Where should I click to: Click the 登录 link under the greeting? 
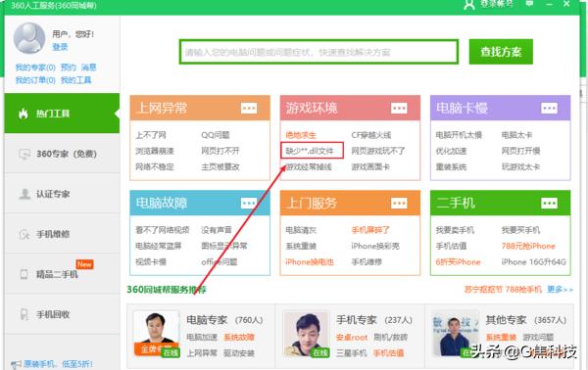[60, 47]
